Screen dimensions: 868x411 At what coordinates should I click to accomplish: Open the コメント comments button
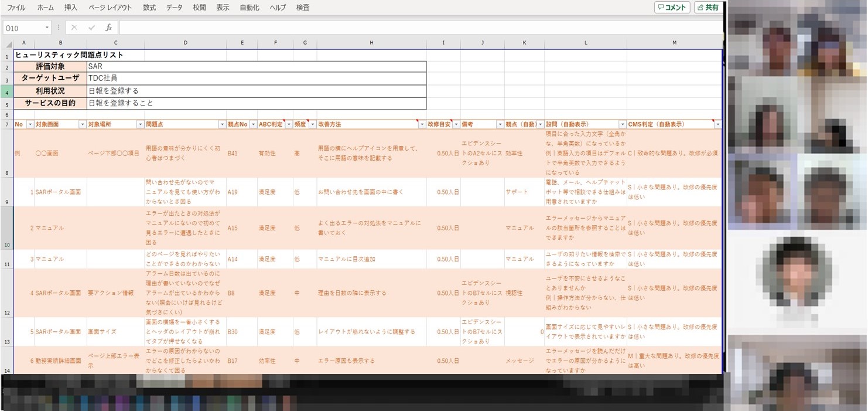tap(672, 8)
